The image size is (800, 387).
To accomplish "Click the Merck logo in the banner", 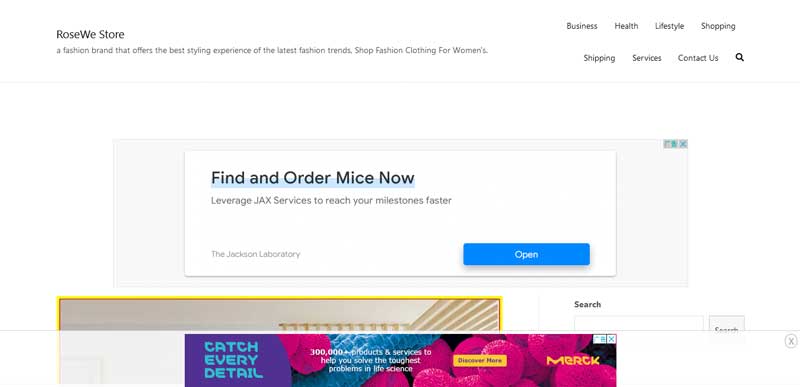I will 572,360.
